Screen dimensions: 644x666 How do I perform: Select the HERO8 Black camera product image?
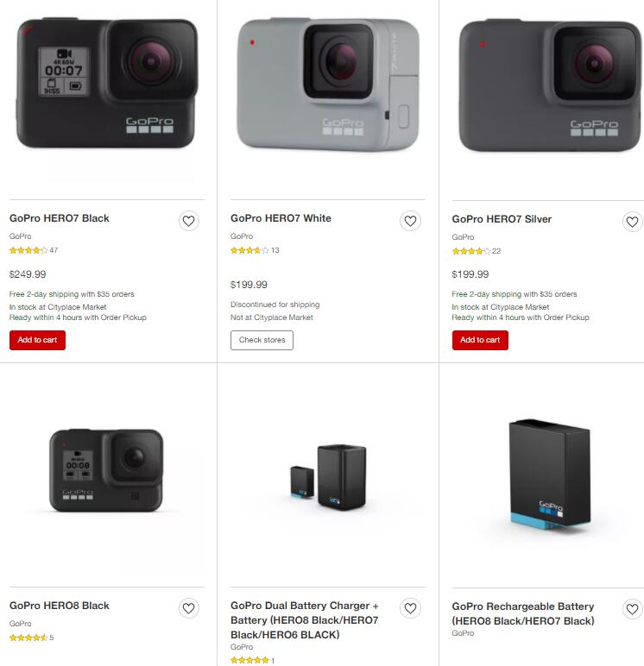106,470
